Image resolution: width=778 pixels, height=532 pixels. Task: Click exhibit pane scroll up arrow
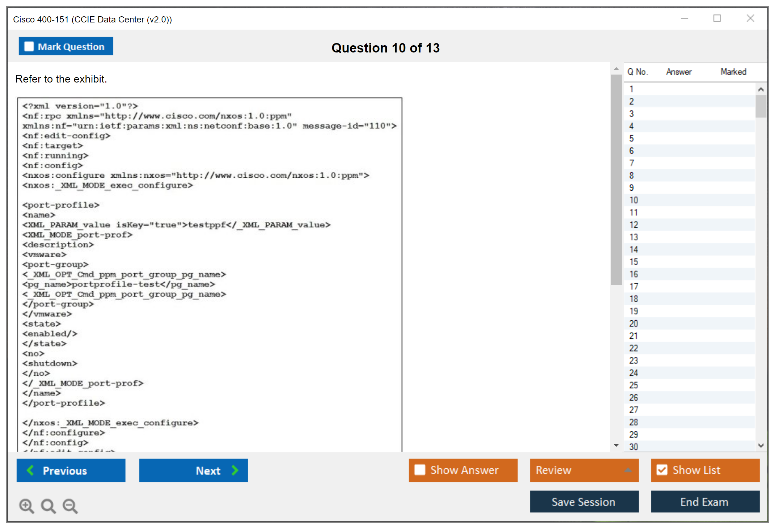pyautogui.click(x=616, y=69)
